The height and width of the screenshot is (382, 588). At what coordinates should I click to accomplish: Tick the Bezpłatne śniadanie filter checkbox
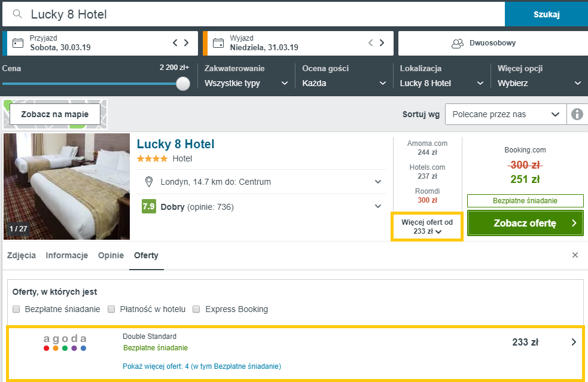(16, 309)
